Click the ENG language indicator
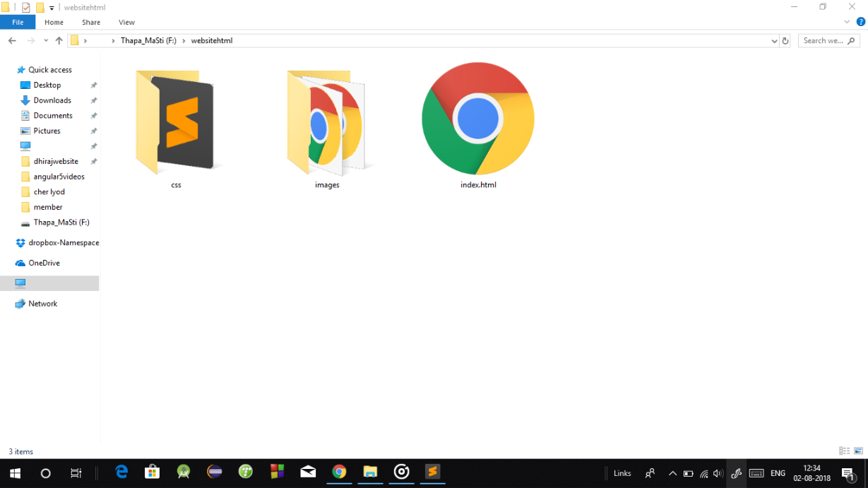 778,473
